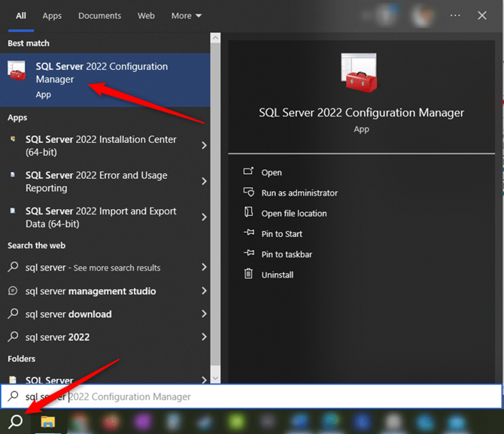This screenshot has height=434, width=504.
Task: Click the results list scrollbar down arrow
Action: 215,378
